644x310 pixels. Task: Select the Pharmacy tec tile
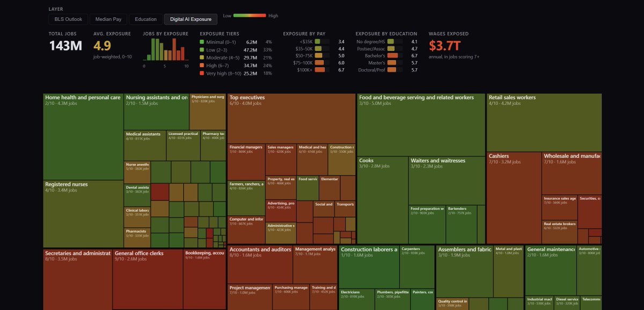(x=213, y=145)
